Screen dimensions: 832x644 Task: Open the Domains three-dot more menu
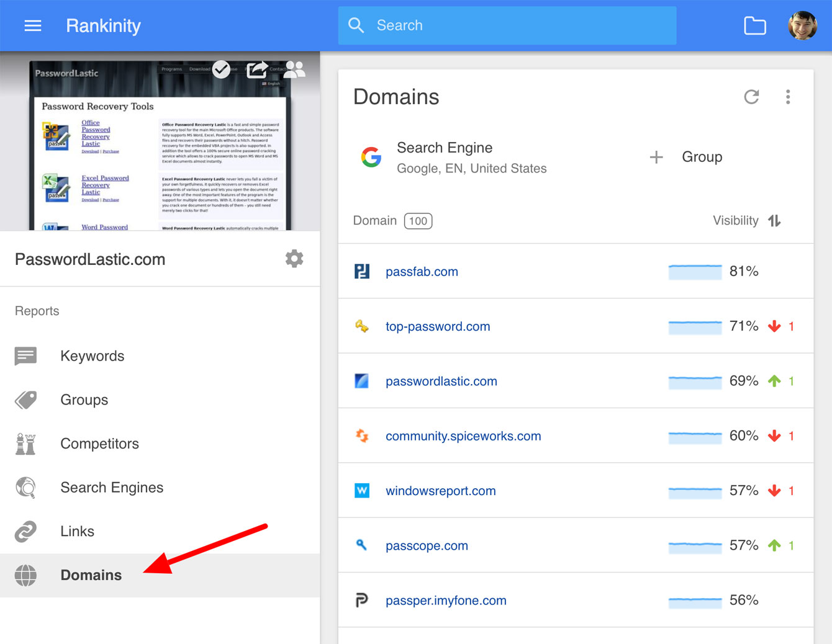click(x=788, y=97)
